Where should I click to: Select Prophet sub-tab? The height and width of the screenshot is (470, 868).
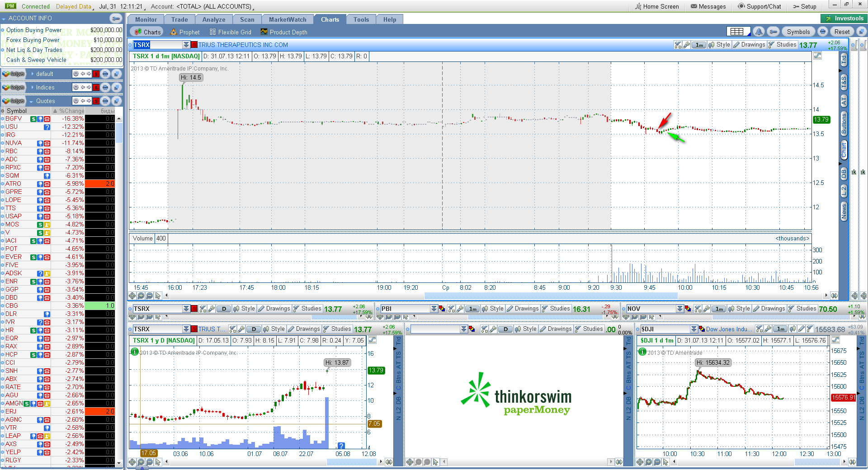click(x=184, y=32)
